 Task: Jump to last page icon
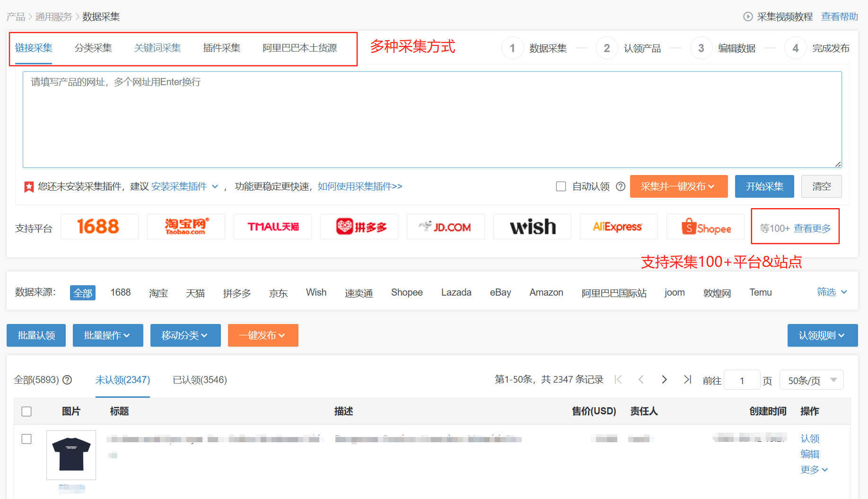click(x=687, y=380)
